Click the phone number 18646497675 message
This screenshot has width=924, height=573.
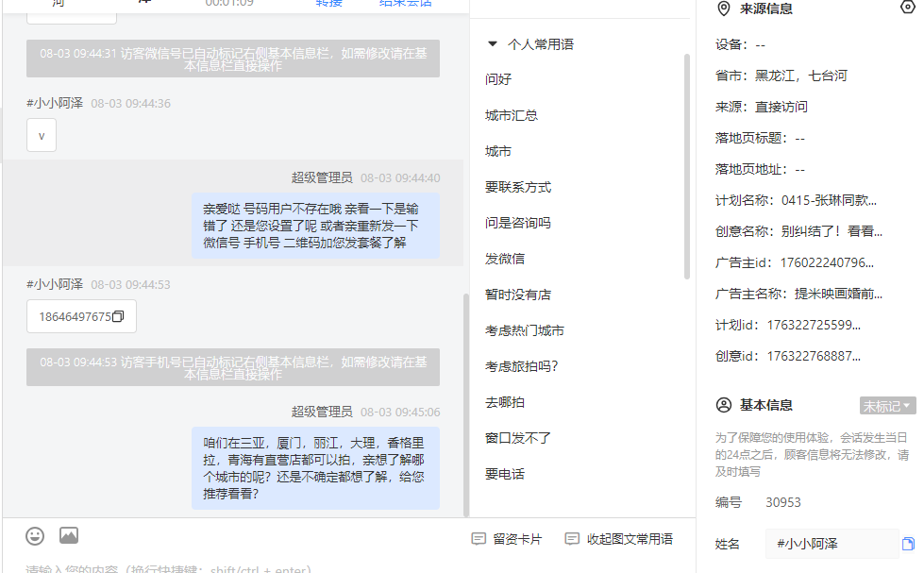[81, 316]
